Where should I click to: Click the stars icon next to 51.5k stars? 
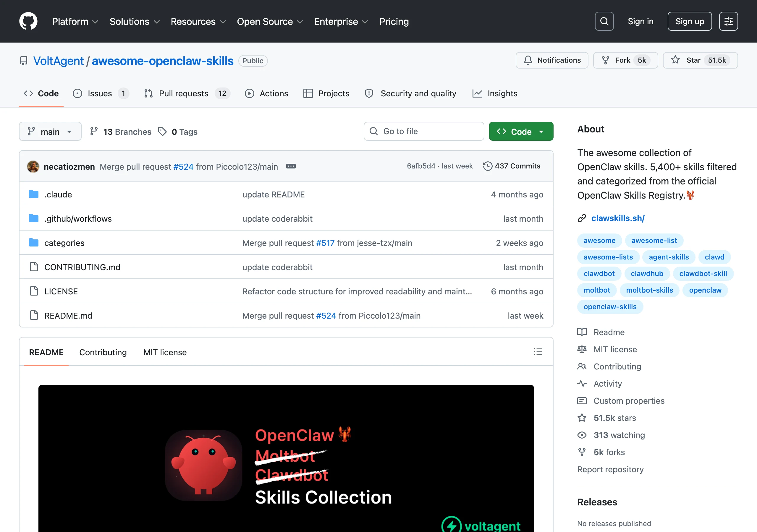(582, 418)
